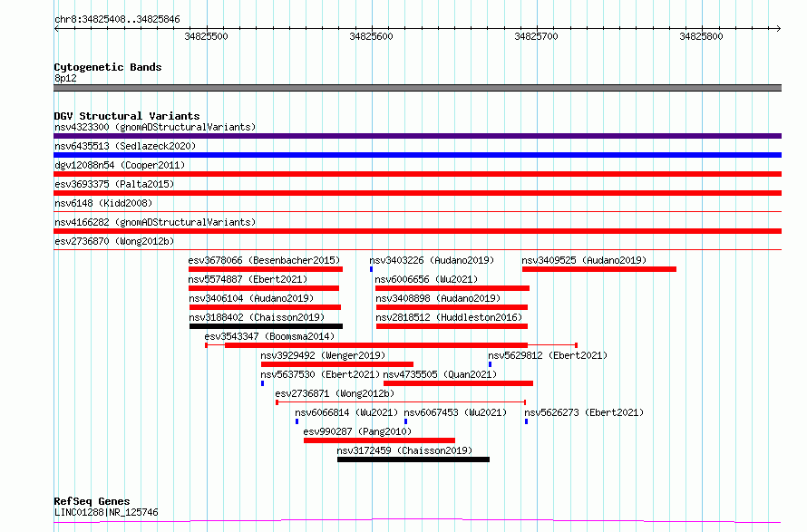Viewport: 807px width, 532px height.
Task: Click the RefSeq Genes track title
Action: 92,502
